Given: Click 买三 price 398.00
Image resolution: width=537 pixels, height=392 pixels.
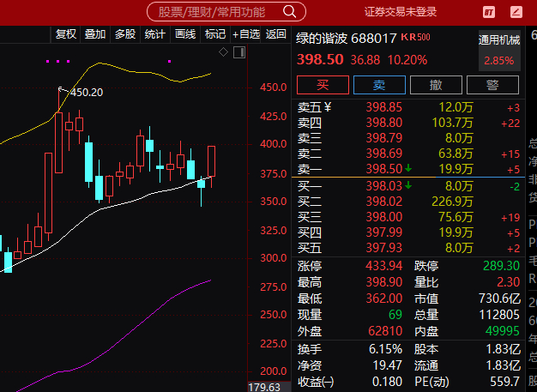Looking at the screenshot, I should click(x=384, y=217).
